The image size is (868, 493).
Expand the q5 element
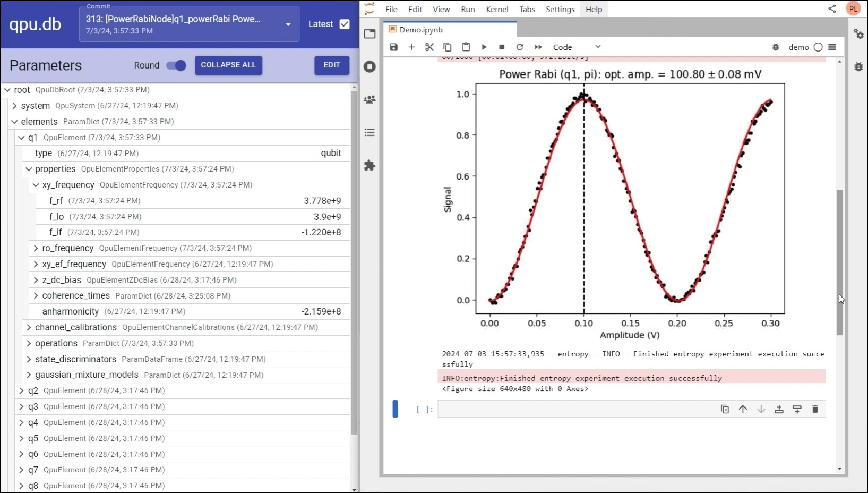[x=22, y=438]
